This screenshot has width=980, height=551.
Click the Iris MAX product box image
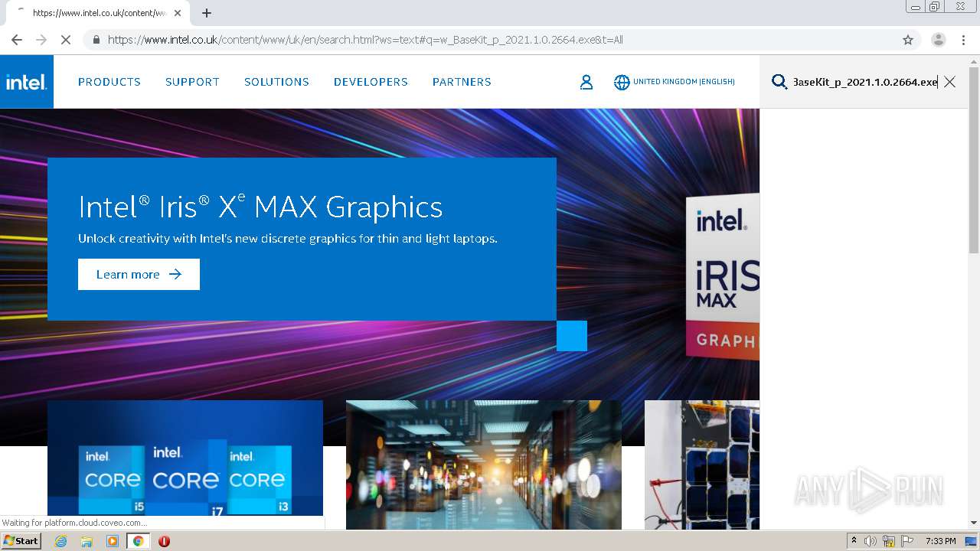[x=722, y=277]
